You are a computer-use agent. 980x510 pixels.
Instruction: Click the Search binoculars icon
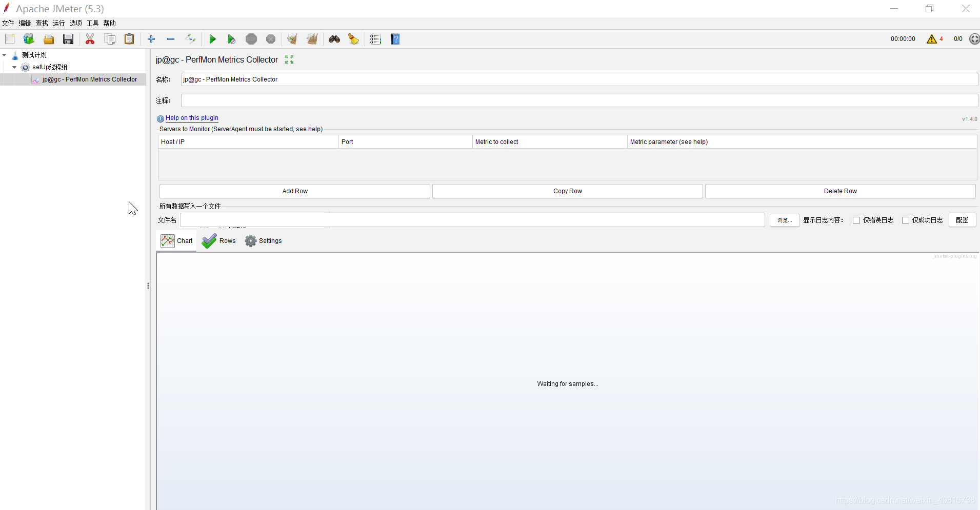click(334, 39)
